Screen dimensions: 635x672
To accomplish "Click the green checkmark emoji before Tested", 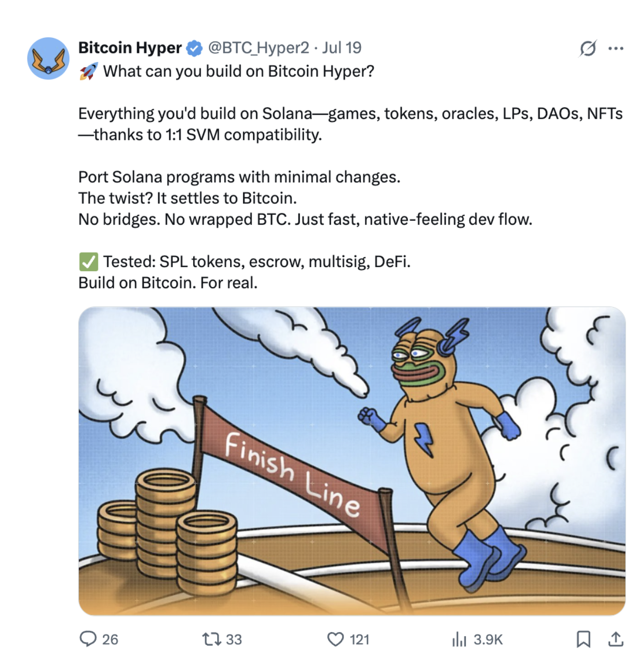I will click(88, 262).
